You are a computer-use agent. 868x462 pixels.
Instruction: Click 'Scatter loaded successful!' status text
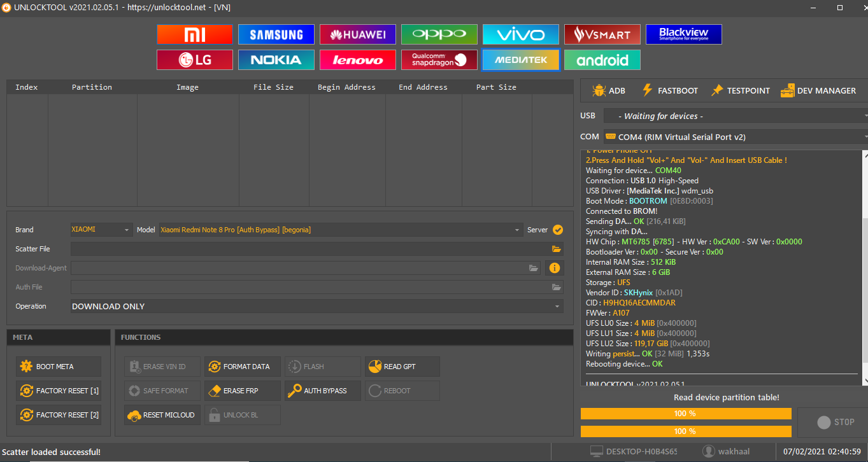(51, 452)
